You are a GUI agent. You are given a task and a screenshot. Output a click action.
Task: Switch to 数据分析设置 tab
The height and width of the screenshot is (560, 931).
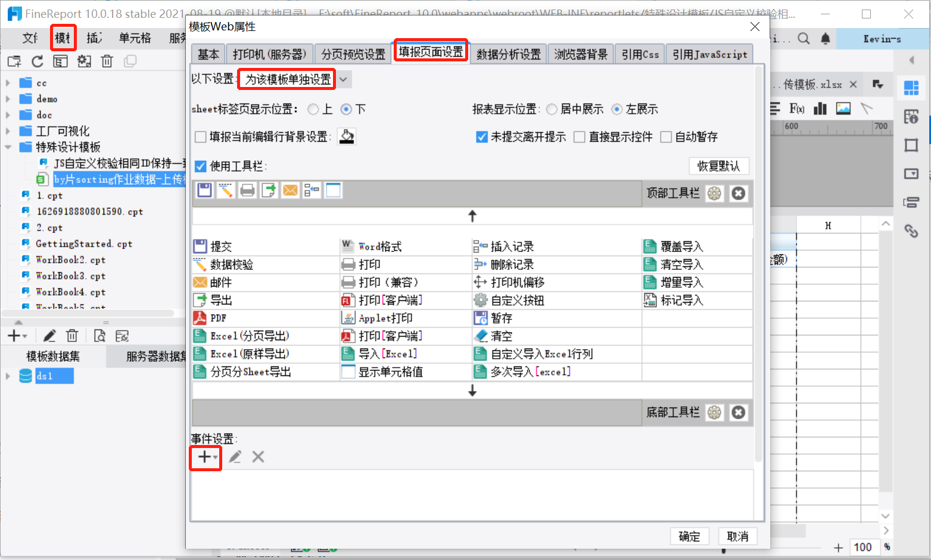(508, 54)
